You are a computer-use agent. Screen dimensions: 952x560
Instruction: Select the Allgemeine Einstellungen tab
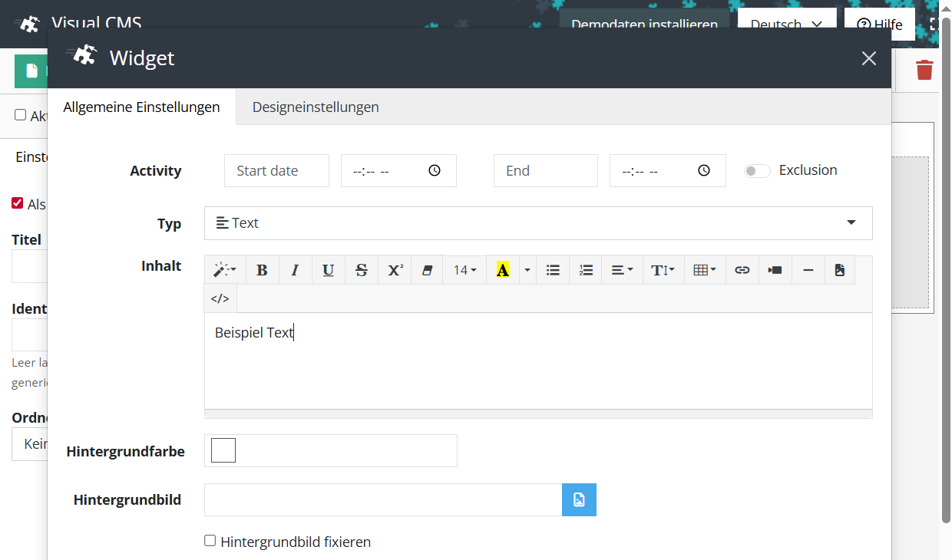coord(141,107)
